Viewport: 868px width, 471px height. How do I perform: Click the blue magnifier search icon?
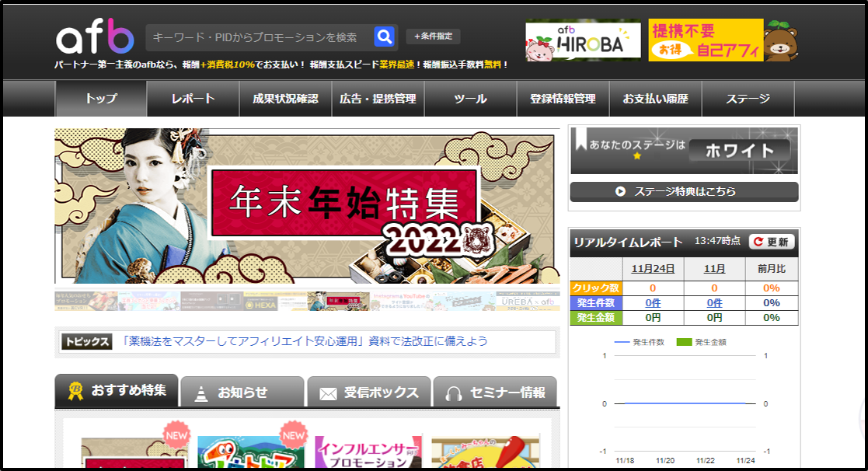pyautogui.click(x=384, y=37)
